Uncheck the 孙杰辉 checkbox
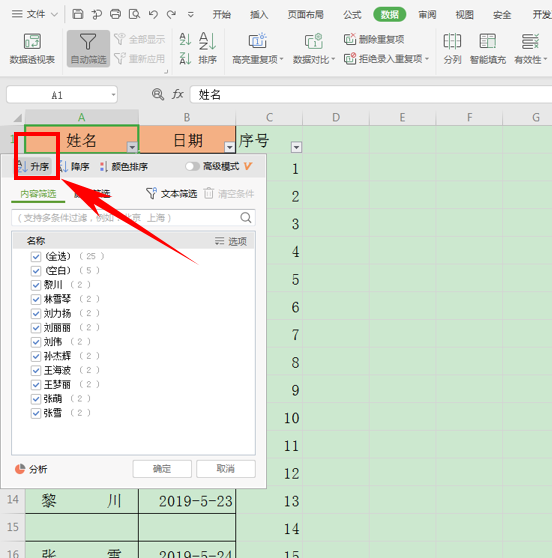The width and height of the screenshot is (552, 558). [x=36, y=356]
